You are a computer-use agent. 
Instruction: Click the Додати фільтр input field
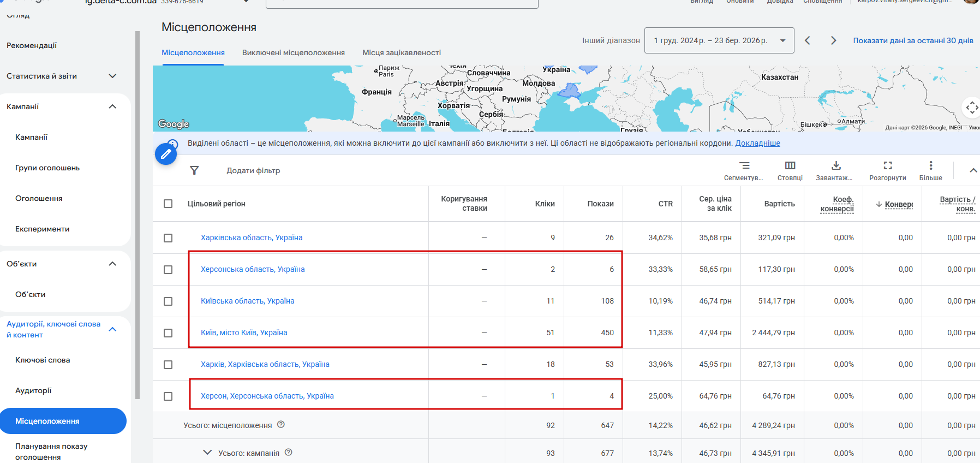pos(253,170)
